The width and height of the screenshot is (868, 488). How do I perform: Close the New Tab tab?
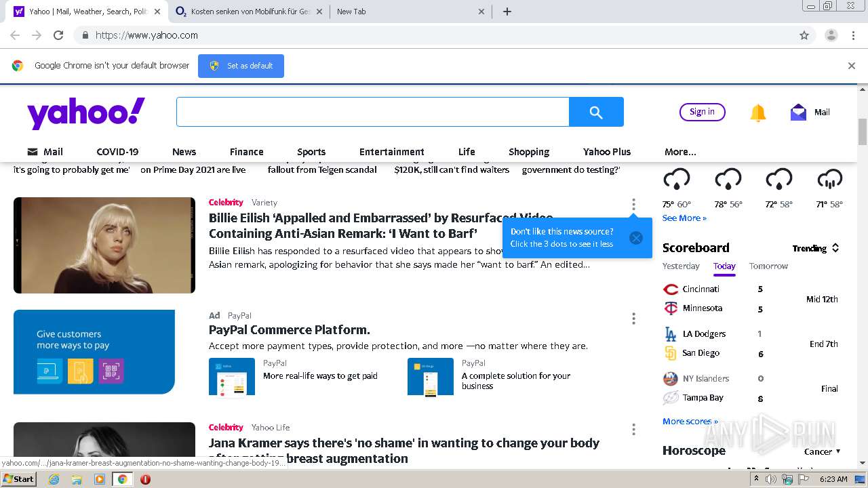coord(481,12)
